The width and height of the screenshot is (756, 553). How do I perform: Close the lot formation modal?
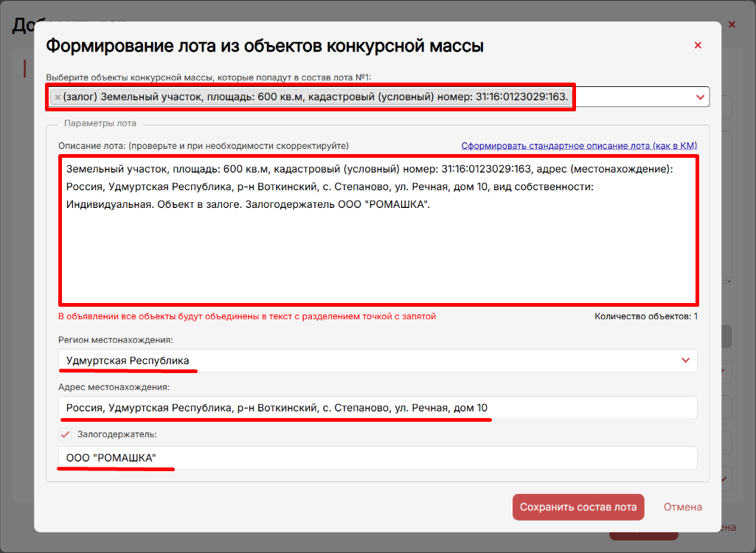[x=698, y=46]
